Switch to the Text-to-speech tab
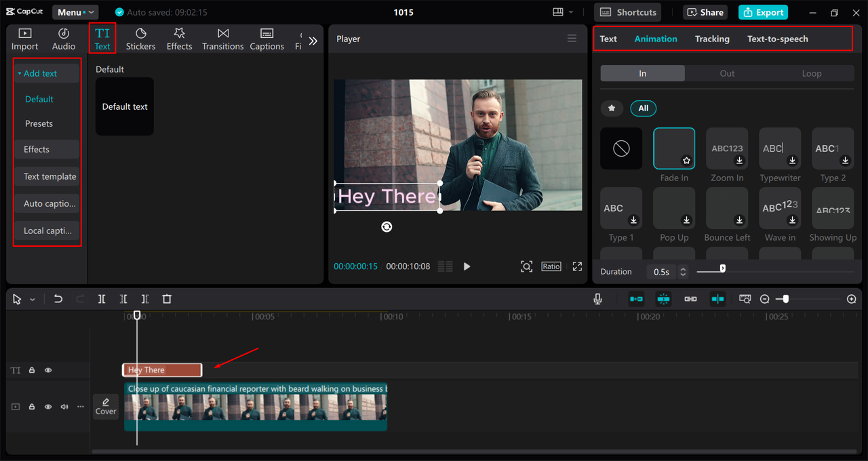The image size is (868, 461). (x=778, y=39)
